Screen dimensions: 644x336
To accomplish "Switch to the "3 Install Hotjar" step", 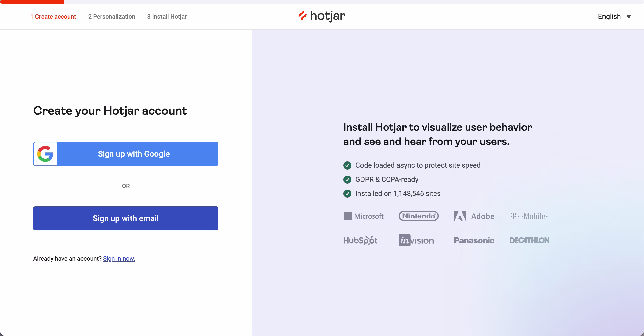I will pyautogui.click(x=167, y=16).
